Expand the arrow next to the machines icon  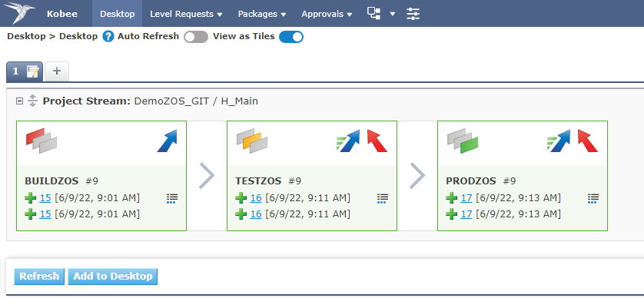coord(392,14)
